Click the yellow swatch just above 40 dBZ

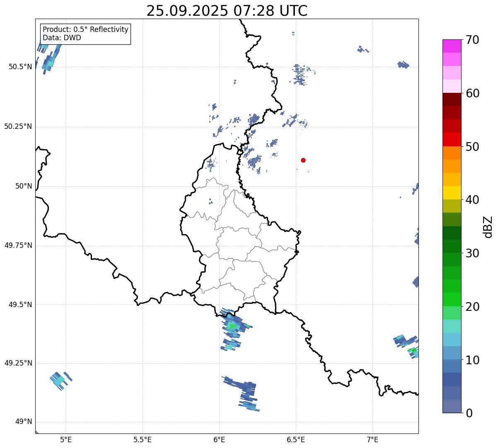pos(452,193)
